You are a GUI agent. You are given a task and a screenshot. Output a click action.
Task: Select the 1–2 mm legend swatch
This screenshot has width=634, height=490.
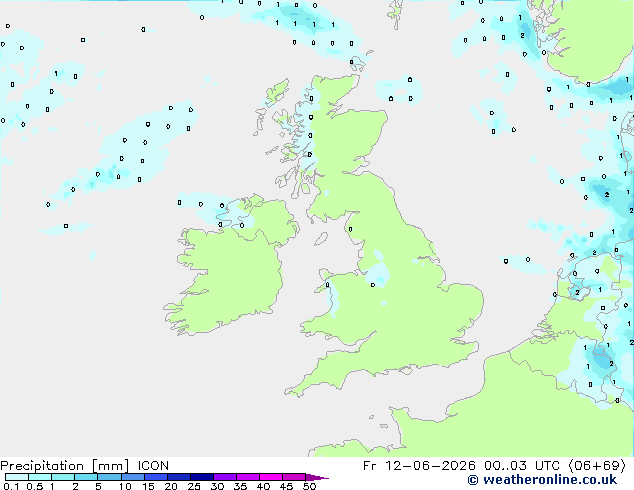(x=63, y=477)
